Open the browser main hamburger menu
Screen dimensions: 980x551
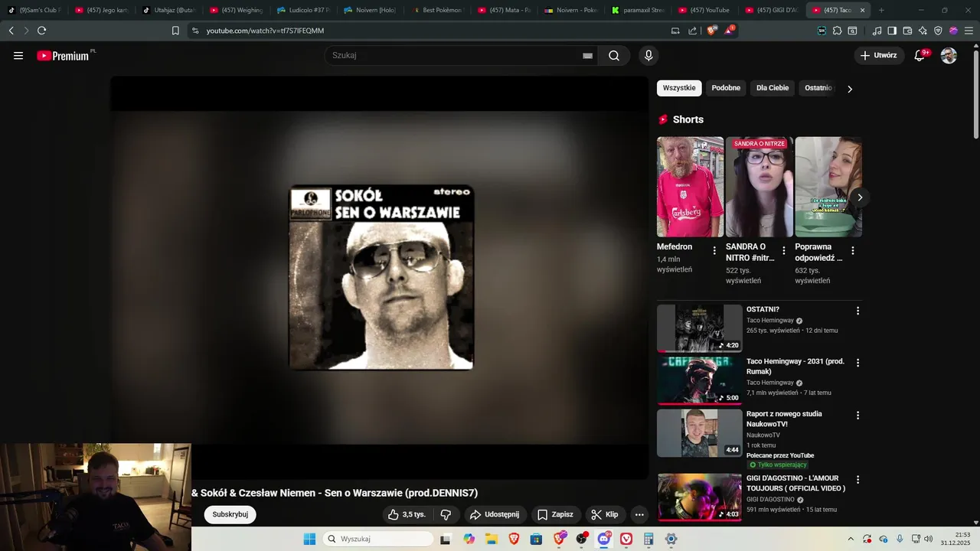click(x=969, y=31)
